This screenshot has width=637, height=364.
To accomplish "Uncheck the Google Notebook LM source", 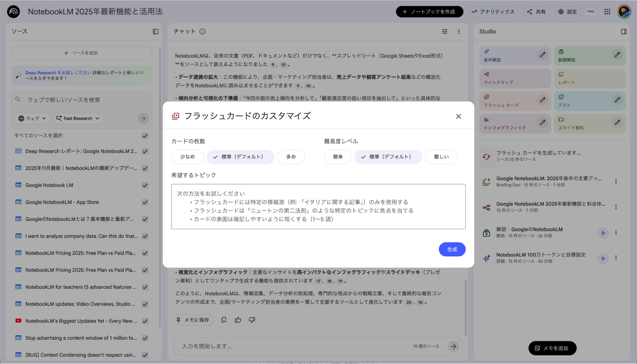I will tap(145, 185).
